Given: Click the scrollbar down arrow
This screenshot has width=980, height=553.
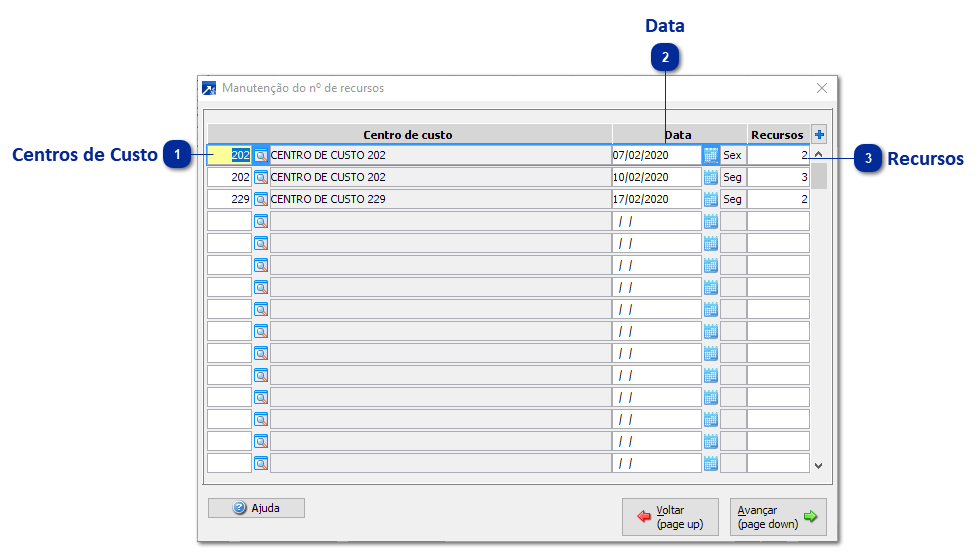Looking at the screenshot, I should tap(819, 466).
